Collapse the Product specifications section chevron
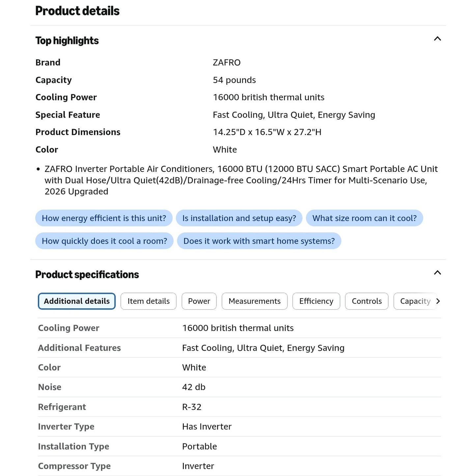The width and height of the screenshot is (476, 476). (437, 273)
